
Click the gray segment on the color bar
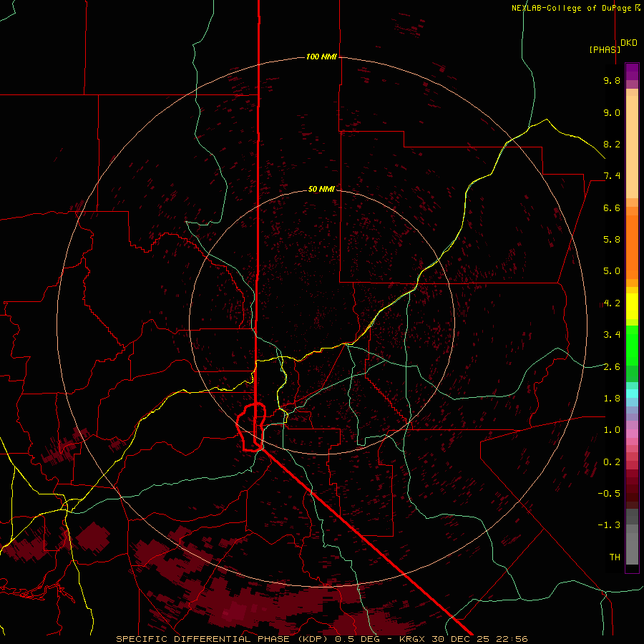(x=632, y=537)
